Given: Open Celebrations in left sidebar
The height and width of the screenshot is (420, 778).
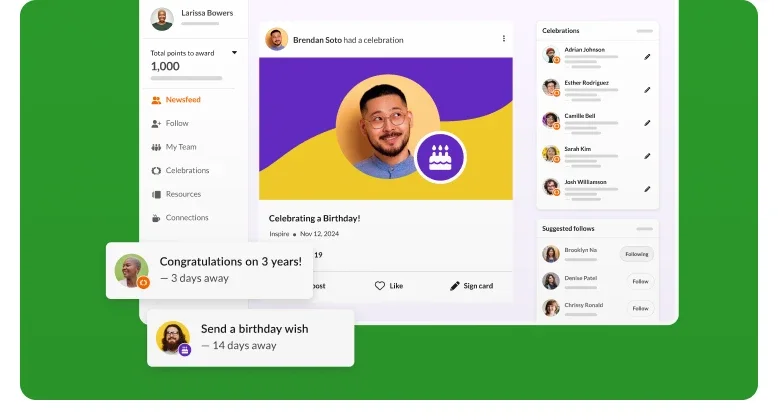Looking at the screenshot, I should click(186, 171).
